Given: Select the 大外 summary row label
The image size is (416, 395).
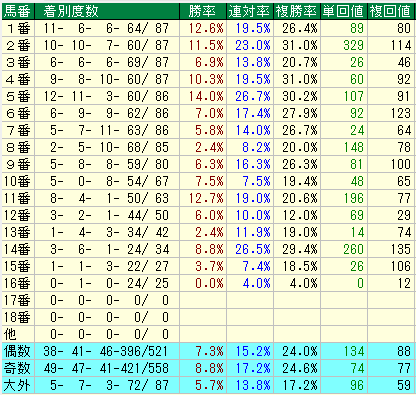Looking at the screenshot, I should (x=17, y=386).
